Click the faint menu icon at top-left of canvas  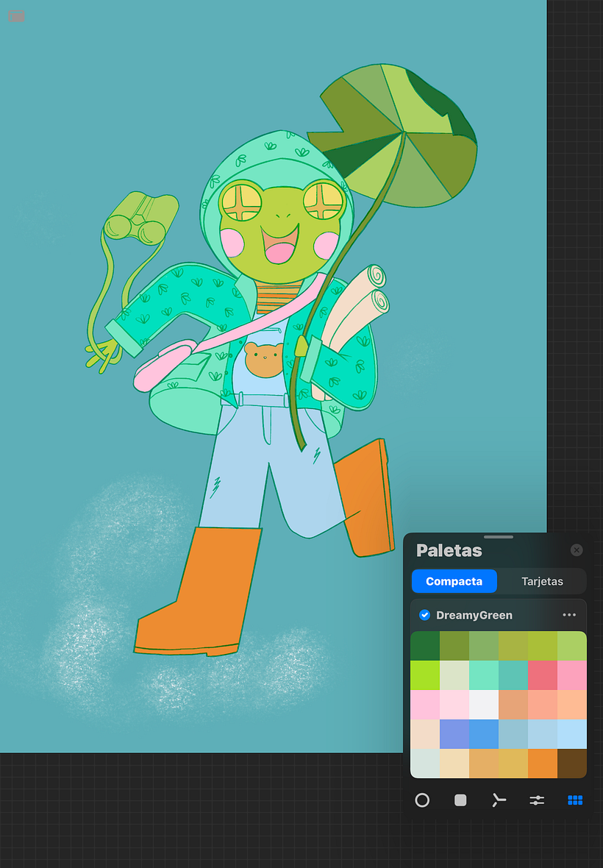[17, 16]
